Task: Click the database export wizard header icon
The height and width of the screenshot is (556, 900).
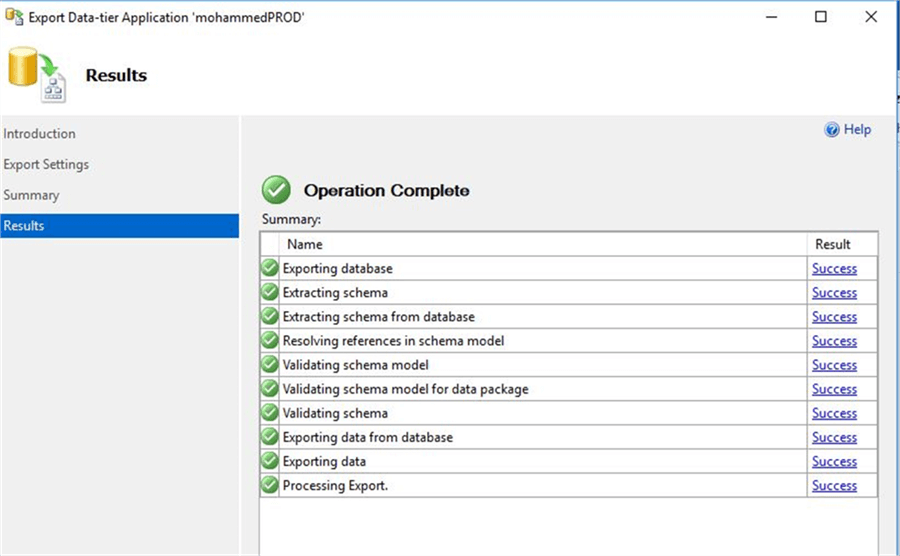Action: (37, 75)
